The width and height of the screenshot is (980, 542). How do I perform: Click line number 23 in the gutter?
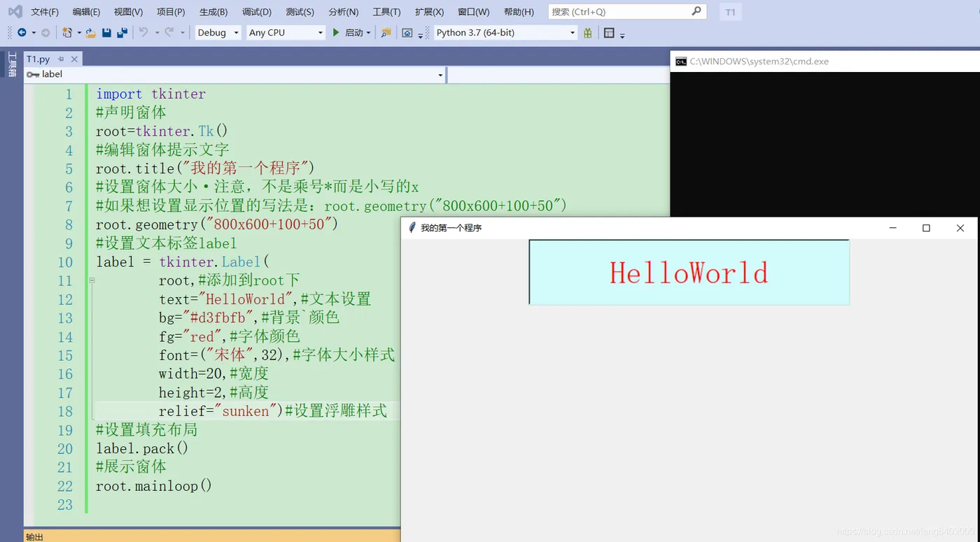65,505
